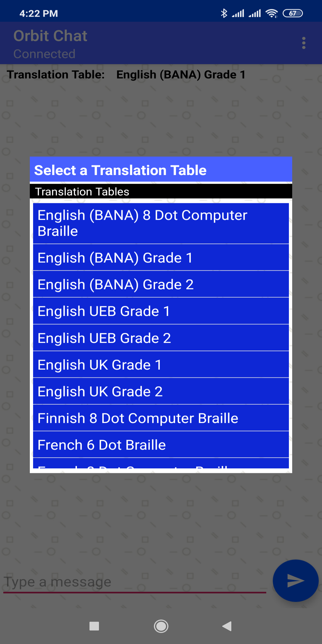
Task: Choose French 6 Dot Braille
Action: pos(161,445)
